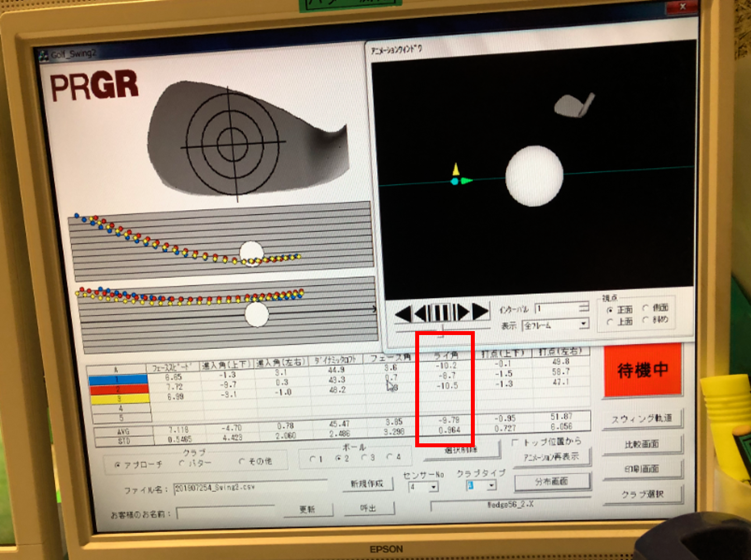Click the 新規作成 button

pyautogui.click(x=367, y=484)
